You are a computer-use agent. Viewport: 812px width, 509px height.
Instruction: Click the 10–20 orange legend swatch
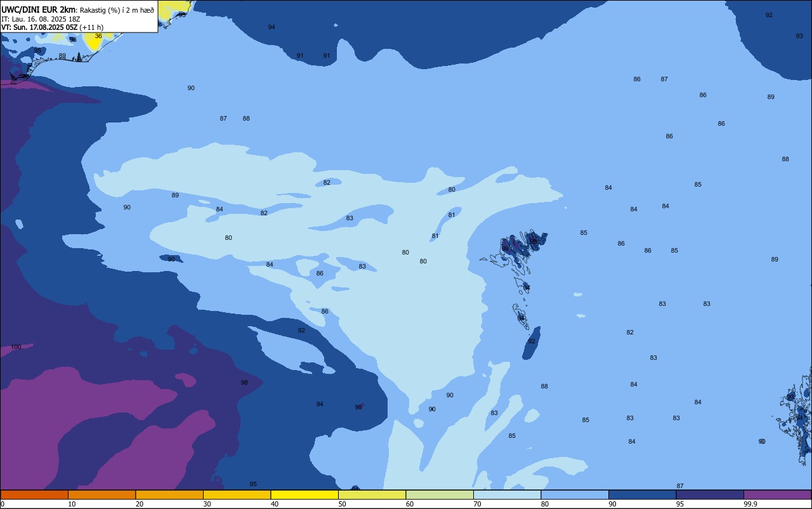tap(101, 494)
